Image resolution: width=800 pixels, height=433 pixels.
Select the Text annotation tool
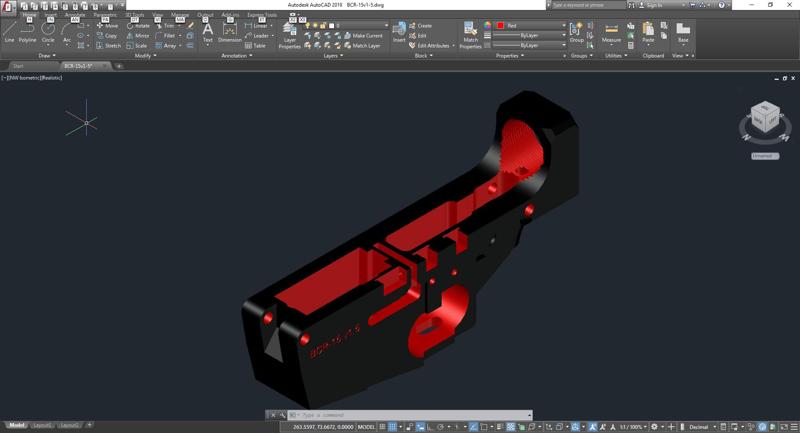(x=208, y=33)
